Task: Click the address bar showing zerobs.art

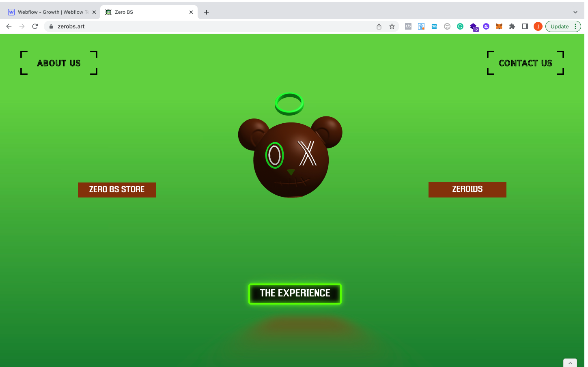Action: (203, 26)
